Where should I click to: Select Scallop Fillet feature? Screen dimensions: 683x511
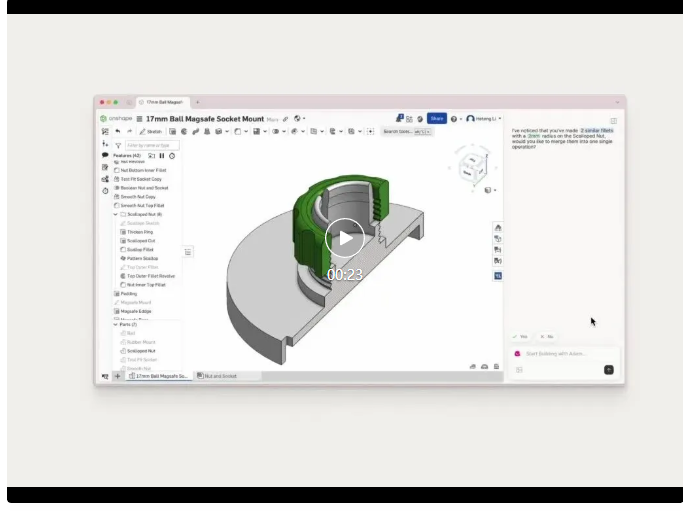click(137, 249)
